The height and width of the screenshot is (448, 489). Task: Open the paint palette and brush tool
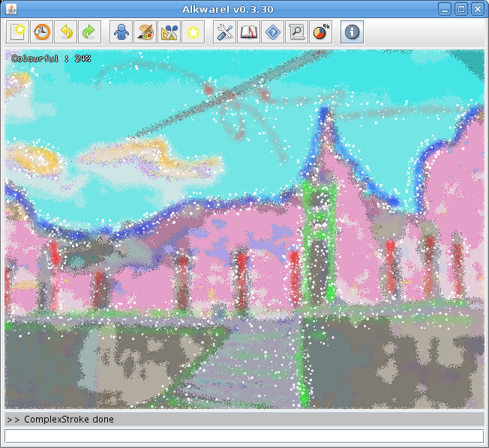point(145,32)
